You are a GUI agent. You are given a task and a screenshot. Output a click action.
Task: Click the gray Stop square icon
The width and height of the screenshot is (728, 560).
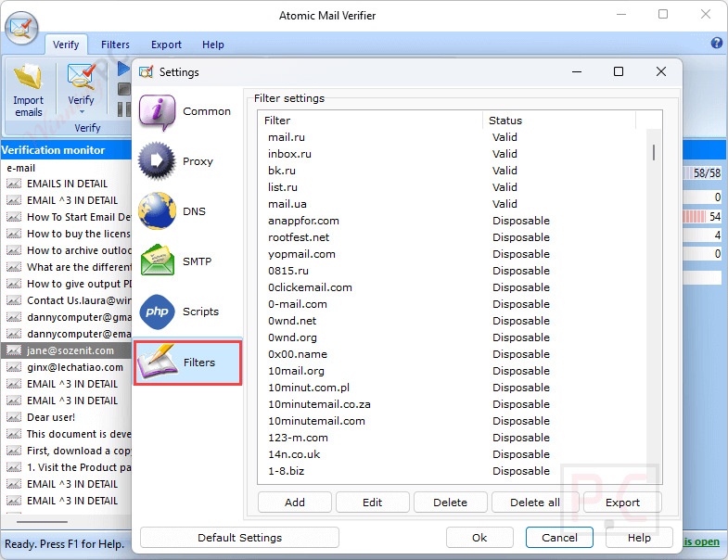tap(124, 89)
